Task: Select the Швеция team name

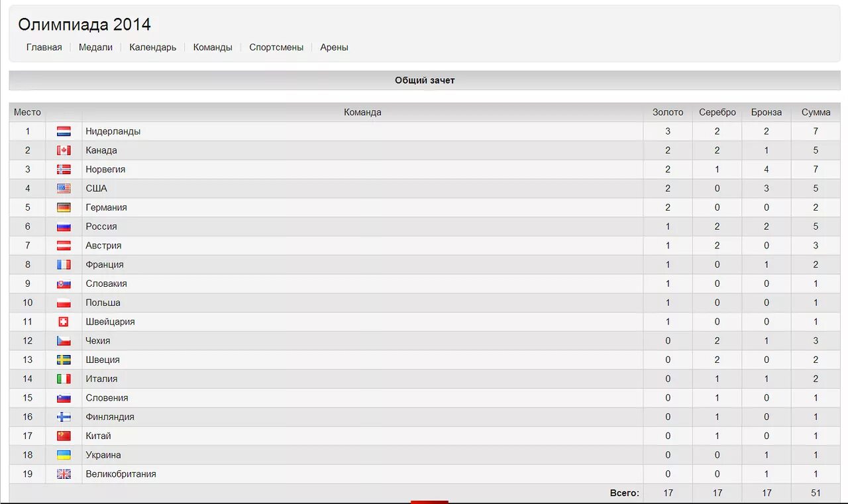Action: [x=103, y=360]
